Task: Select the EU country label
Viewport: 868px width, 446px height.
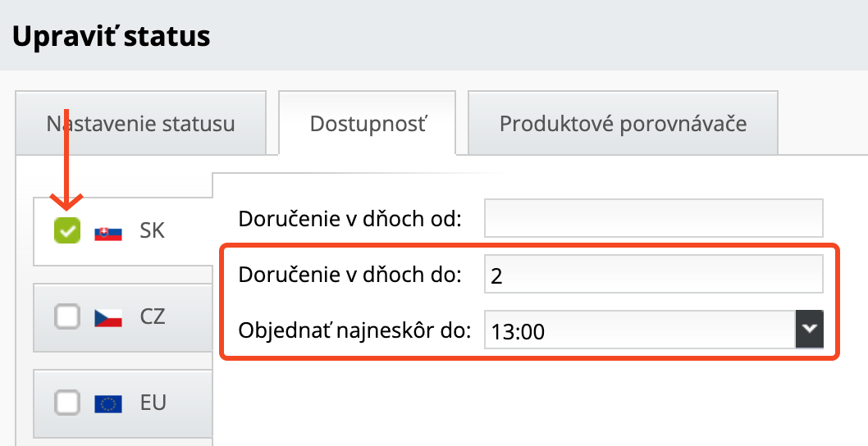Action: click(x=153, y=403)
